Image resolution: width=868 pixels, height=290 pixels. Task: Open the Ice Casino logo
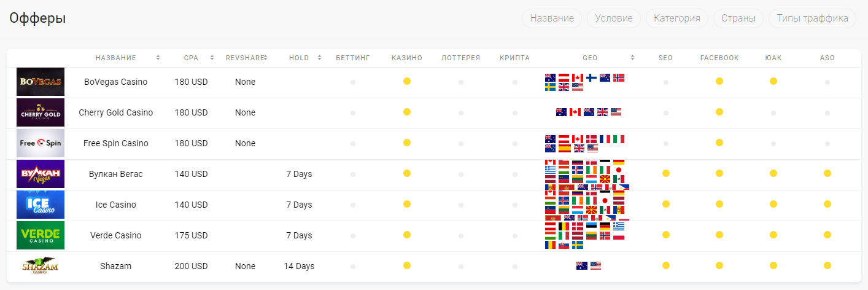tap(41, 205)
